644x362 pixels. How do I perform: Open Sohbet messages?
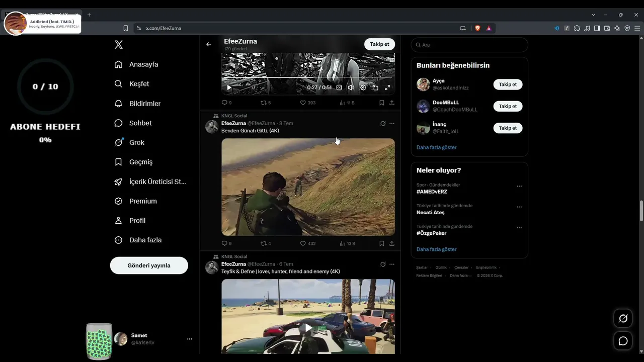[133, 123]
